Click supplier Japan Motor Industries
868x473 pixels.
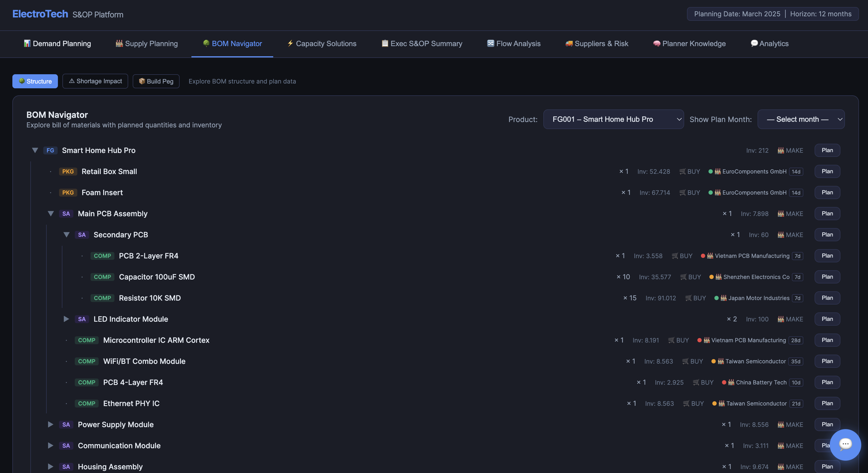(759, 298)
